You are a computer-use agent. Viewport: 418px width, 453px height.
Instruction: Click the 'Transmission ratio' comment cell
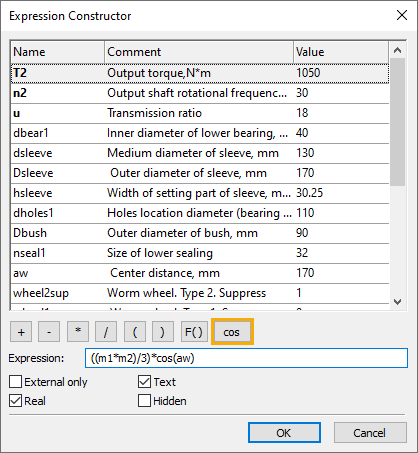[x=154, y=113]
